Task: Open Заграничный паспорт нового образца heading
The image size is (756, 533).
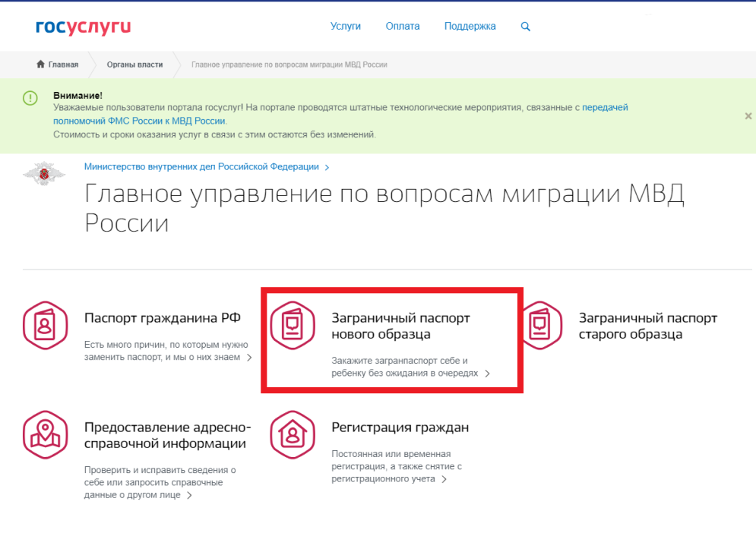Action: [400, 326]
